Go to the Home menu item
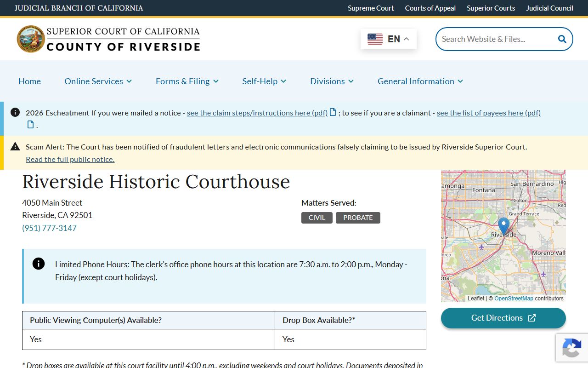Screen dimensions: 588x368 (x=29, y=81)
